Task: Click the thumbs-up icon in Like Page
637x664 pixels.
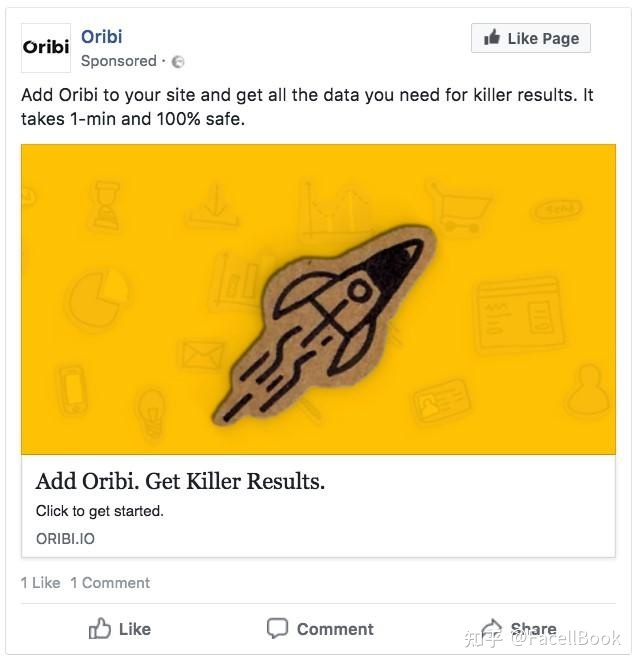Action: click(492, 38)
